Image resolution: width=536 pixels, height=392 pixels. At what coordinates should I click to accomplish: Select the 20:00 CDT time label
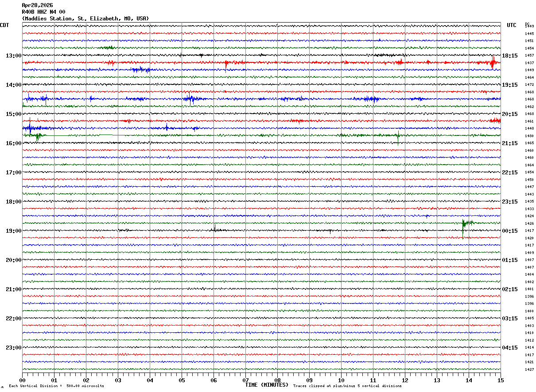pyautogui.click(x=13, y=260)
